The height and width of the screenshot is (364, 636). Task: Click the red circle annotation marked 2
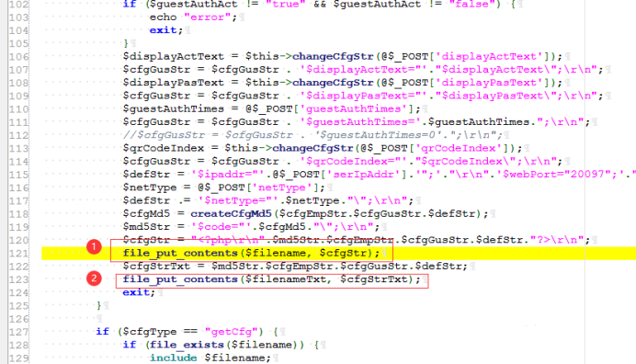[94, 279]
